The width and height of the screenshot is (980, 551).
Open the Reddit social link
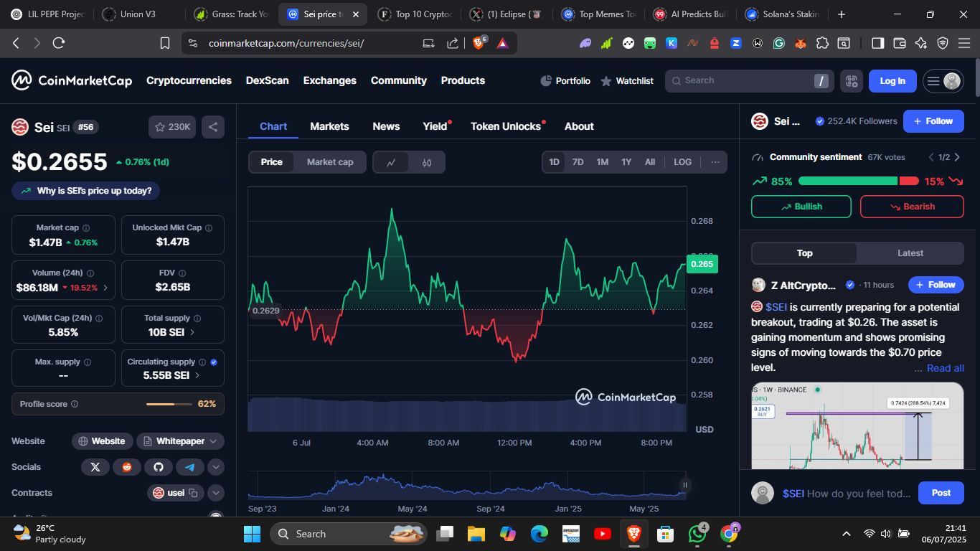tap(127, 467)
